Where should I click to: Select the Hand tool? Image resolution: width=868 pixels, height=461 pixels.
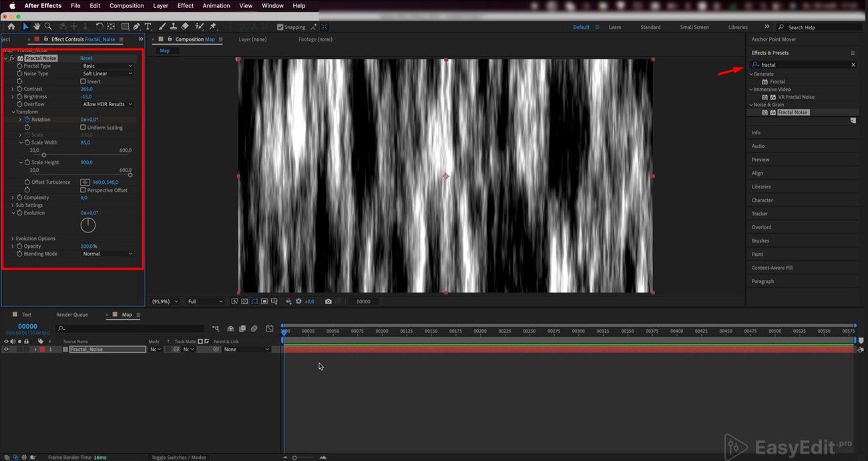click(x=37, y=27)
